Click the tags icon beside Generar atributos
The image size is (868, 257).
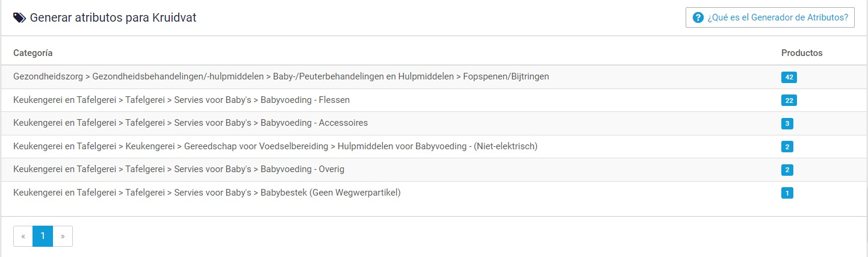(x=20, y=17)
